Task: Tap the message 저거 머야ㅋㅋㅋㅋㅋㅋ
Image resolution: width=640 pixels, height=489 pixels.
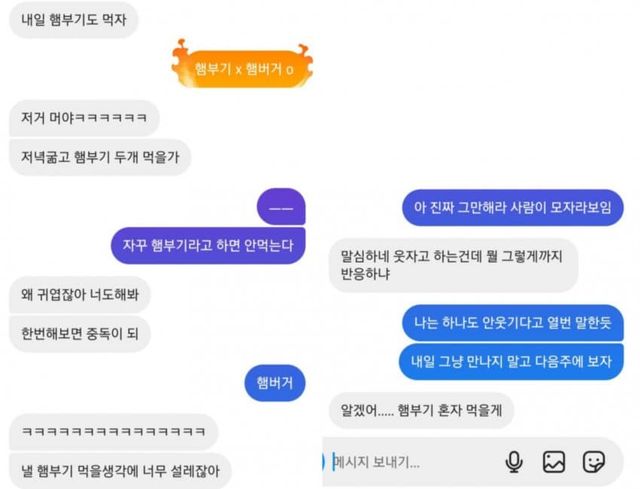Action: 84,118
